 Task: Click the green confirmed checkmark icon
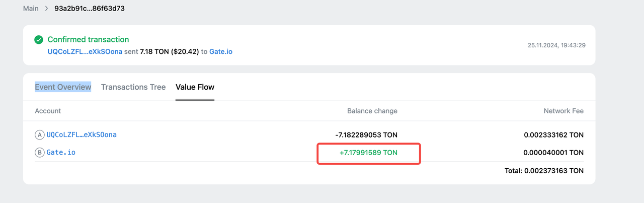point(38,40)
